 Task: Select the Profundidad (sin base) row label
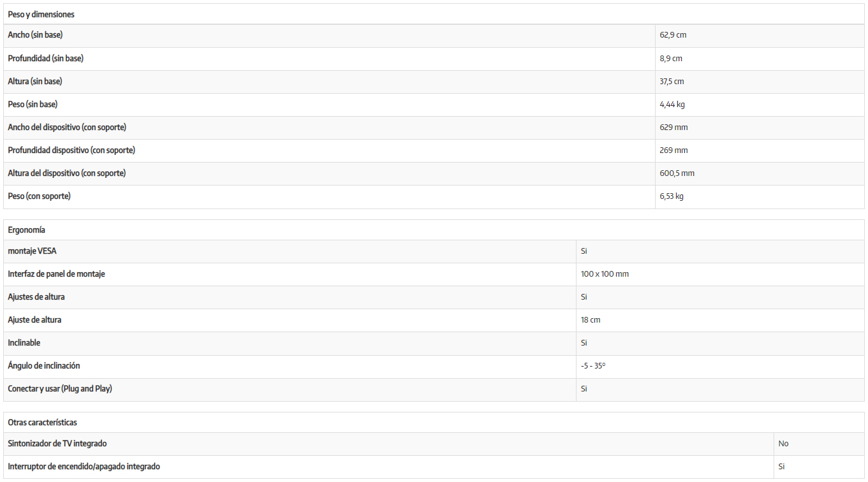pos(45,58)
